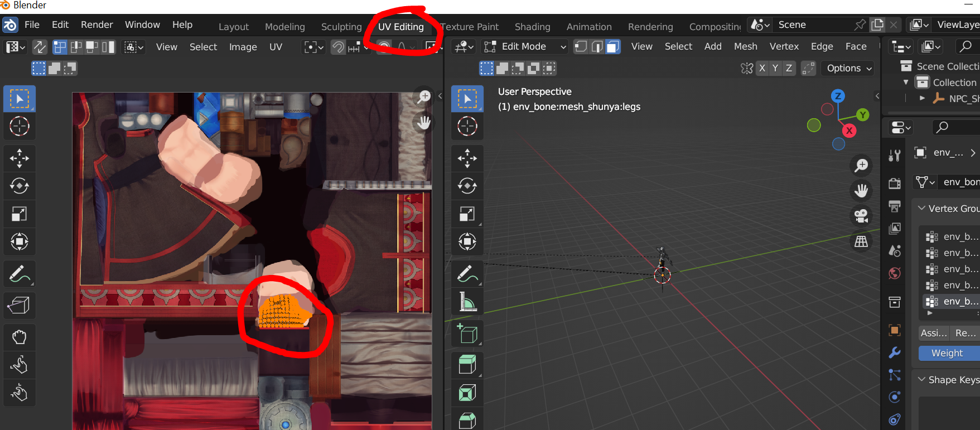Open the Vertex menu in the 3D viewport

784,47
